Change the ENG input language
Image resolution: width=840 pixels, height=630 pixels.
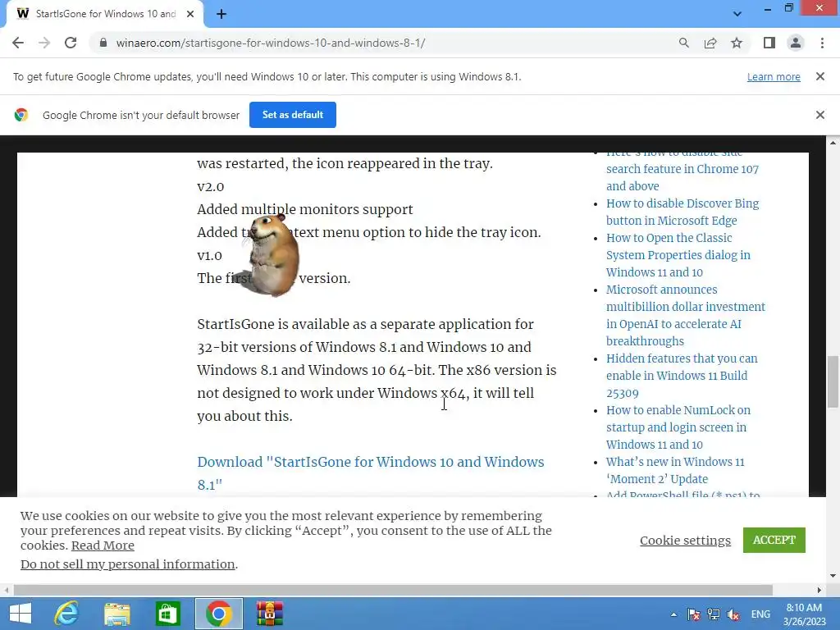[760, 614]
